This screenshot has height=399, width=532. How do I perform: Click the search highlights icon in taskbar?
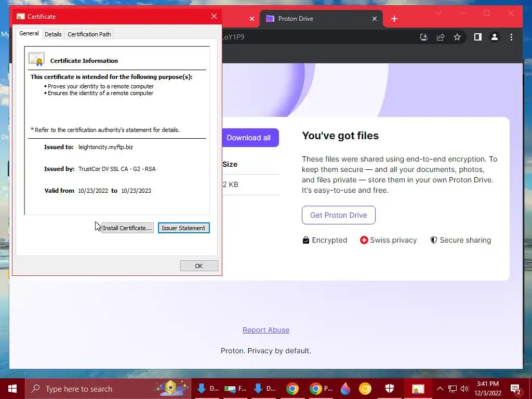(171, 388)
